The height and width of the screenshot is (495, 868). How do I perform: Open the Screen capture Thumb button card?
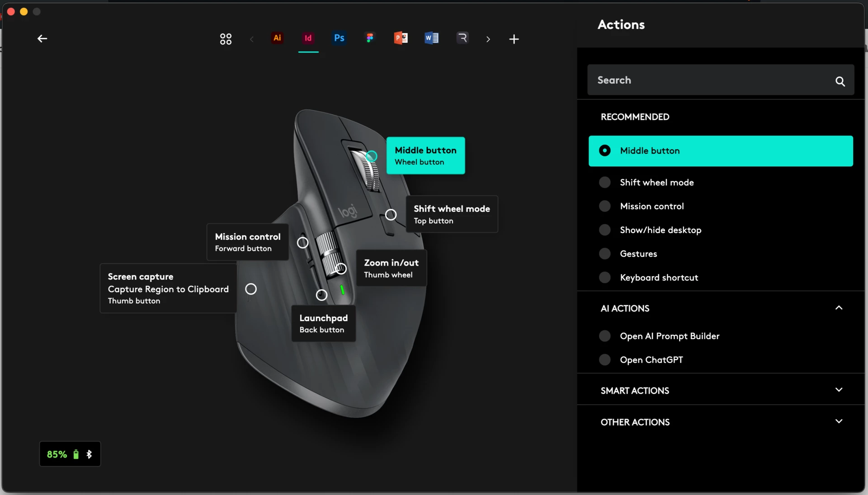(168, 289)
